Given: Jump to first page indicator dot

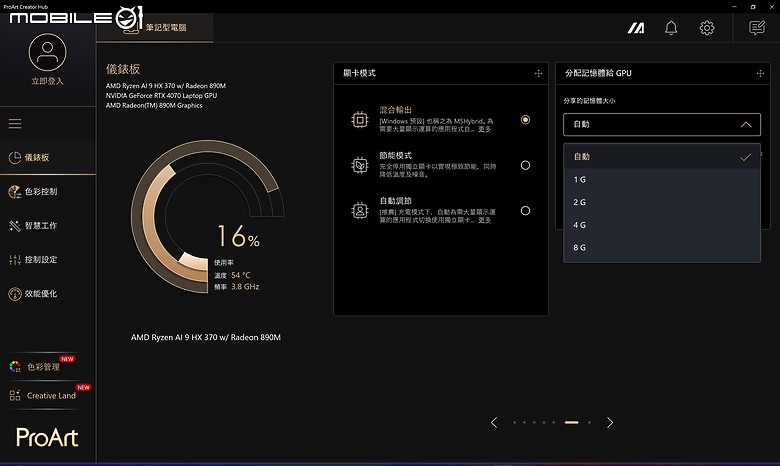Looking at the screenshot, I should point(514,422).
